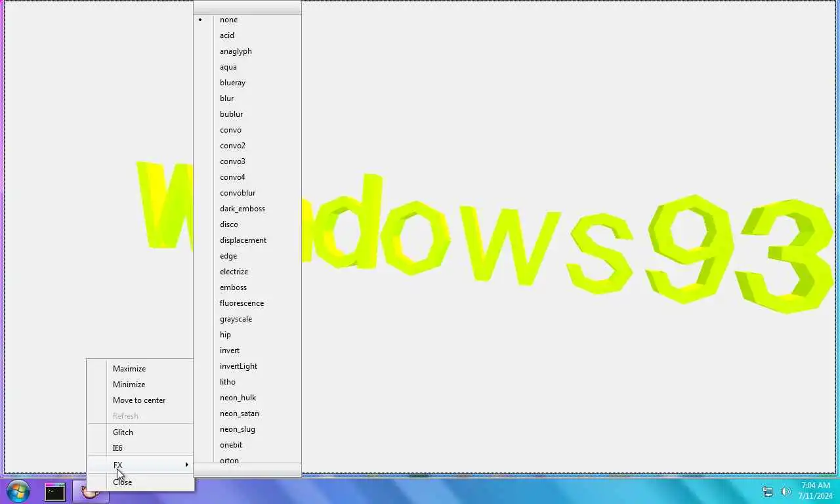Open the Windows Start orb
The image size is (840, 504).
pyautogui.click(x=18, y=491)
